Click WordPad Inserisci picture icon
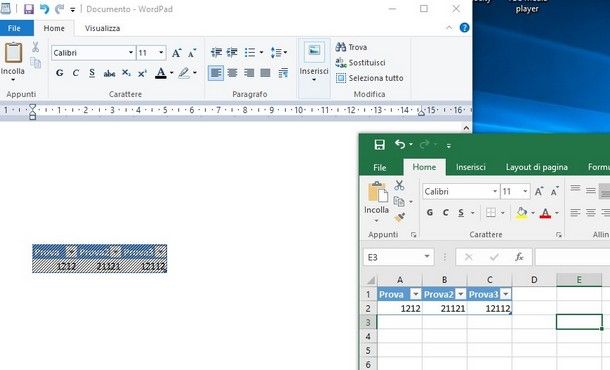 pyautogui.click(x=314, y=51)
